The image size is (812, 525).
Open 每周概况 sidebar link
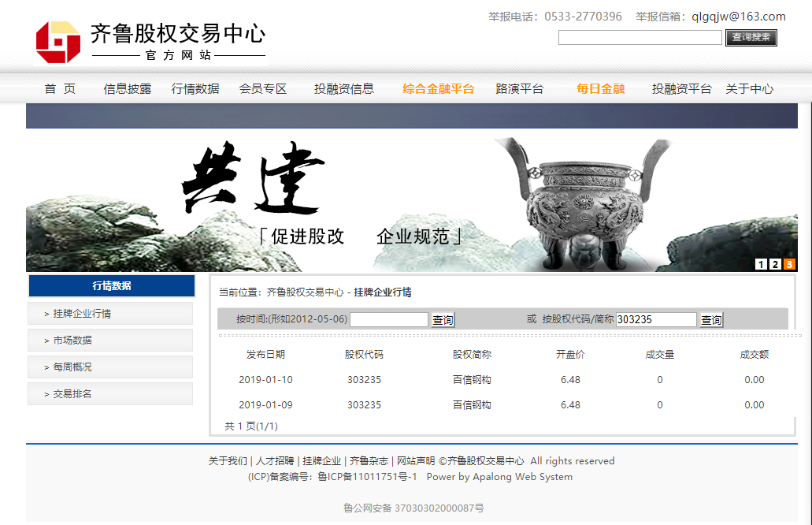pos(110,367)
